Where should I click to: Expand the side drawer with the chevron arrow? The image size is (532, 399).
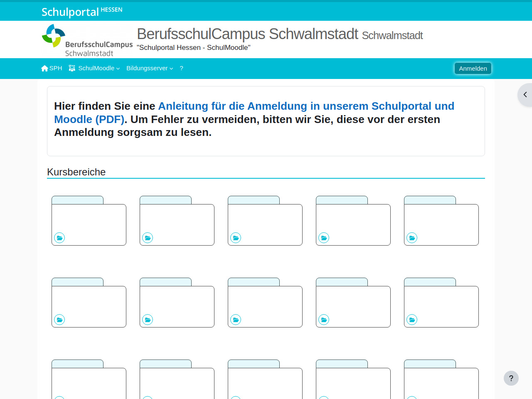click(x=525, y=95)
